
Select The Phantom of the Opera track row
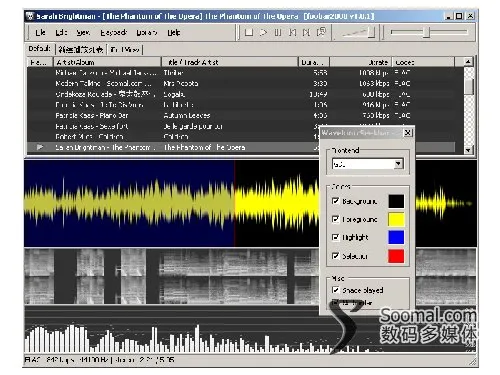pyautogui.click(x=173, y=147)
